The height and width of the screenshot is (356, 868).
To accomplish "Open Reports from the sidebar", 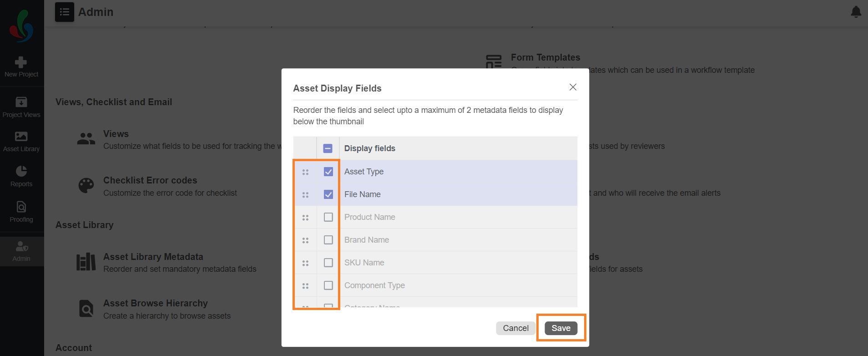I will [21, 177].
